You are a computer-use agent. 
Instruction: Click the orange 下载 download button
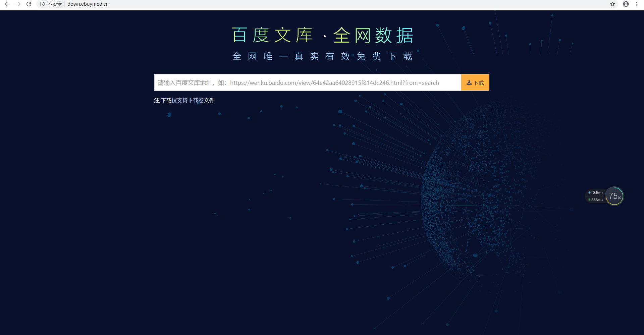click(475, 82)
